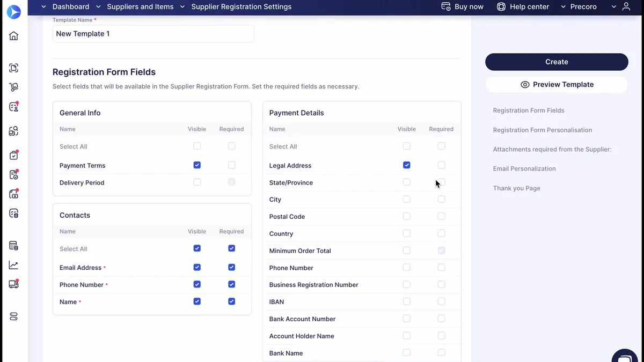Viewport: 644px width, 362px height.
Task: Check General Info Select All Visible
Action: pyautogui.click(x=197, y=146)
